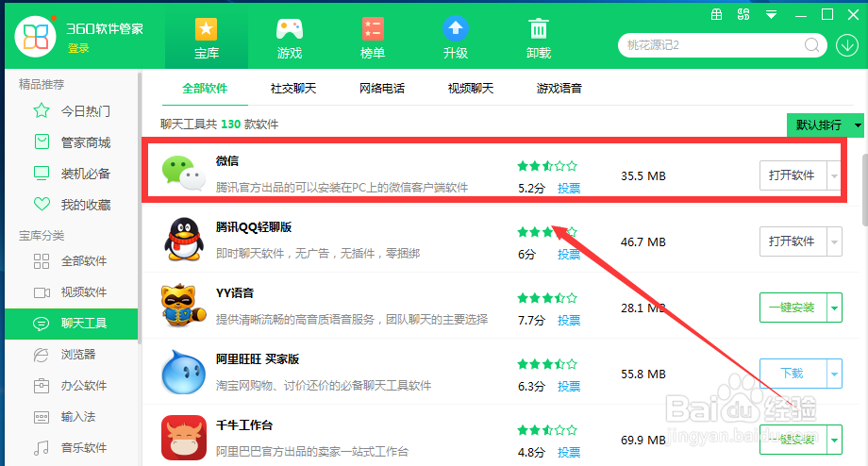The height and width of the screenshot is (466, 868).
Task: Expand dropdown arrow beside 阿里旺旺 下载
Action: tap(834, 374)
